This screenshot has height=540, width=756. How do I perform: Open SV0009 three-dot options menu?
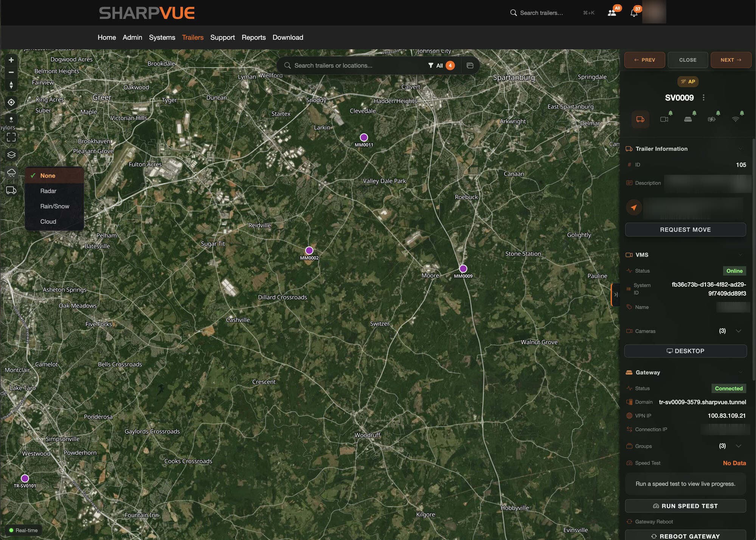point(703,98)
